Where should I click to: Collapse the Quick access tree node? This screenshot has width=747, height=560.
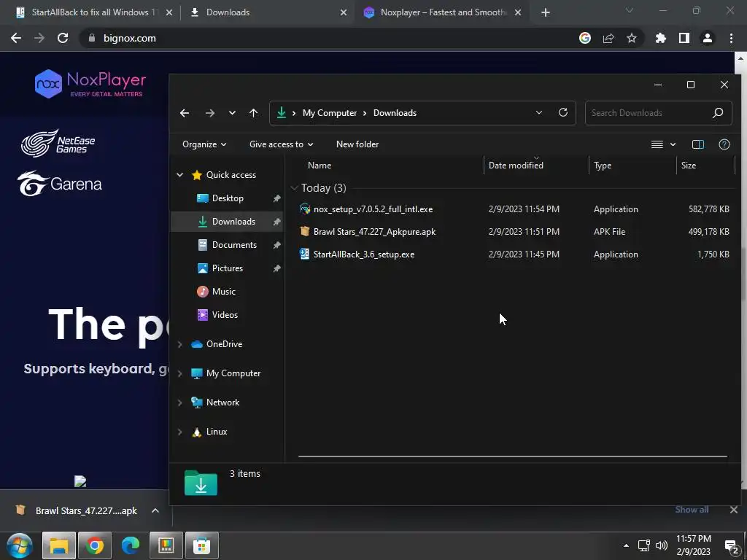[x=179, y=175]
